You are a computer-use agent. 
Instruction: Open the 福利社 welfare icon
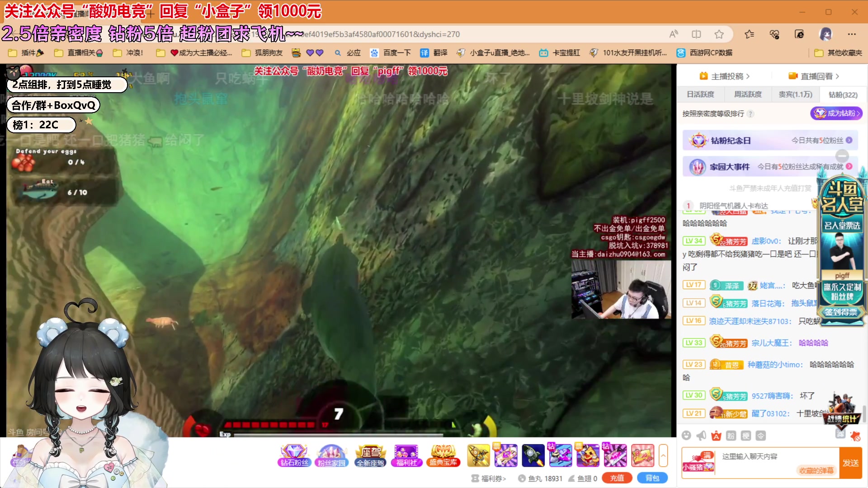[x=406, y=455]
